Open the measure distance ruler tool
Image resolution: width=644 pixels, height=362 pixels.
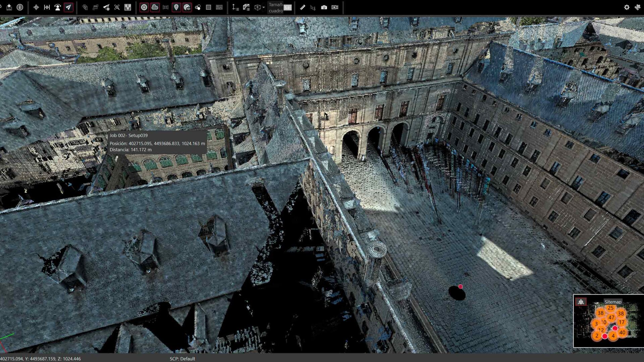point(302,7)
